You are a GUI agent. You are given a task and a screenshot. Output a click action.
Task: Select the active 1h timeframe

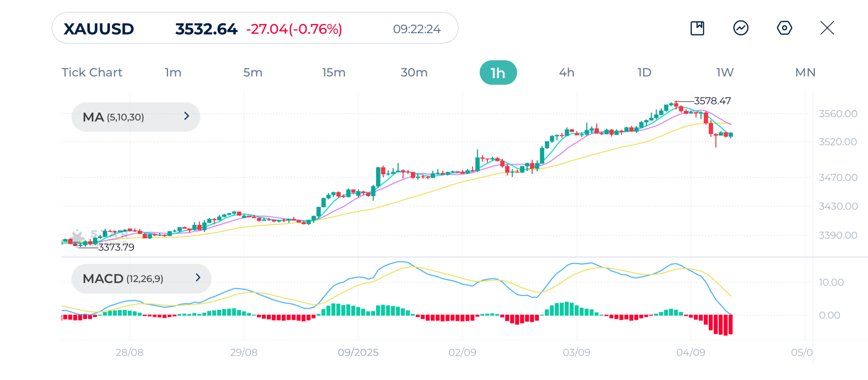pos(498,73)
